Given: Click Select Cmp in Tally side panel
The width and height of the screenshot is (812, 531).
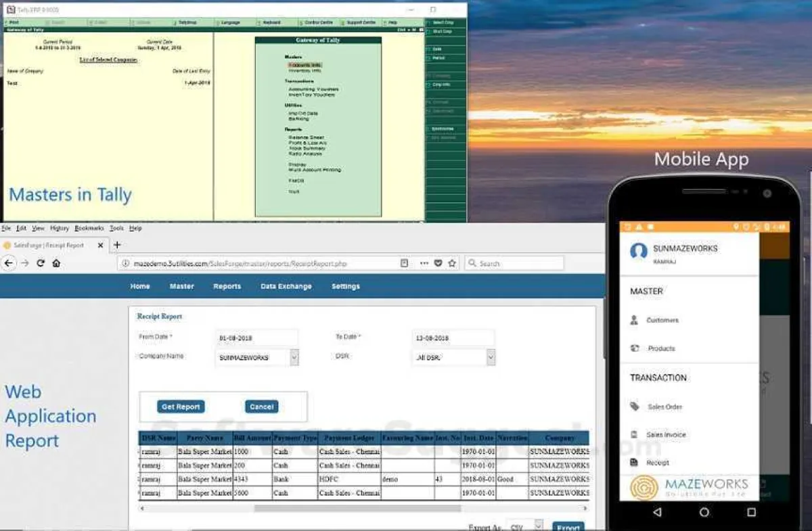Looking at the screenshot, I should pyautogui.click(x=445, y=22).
